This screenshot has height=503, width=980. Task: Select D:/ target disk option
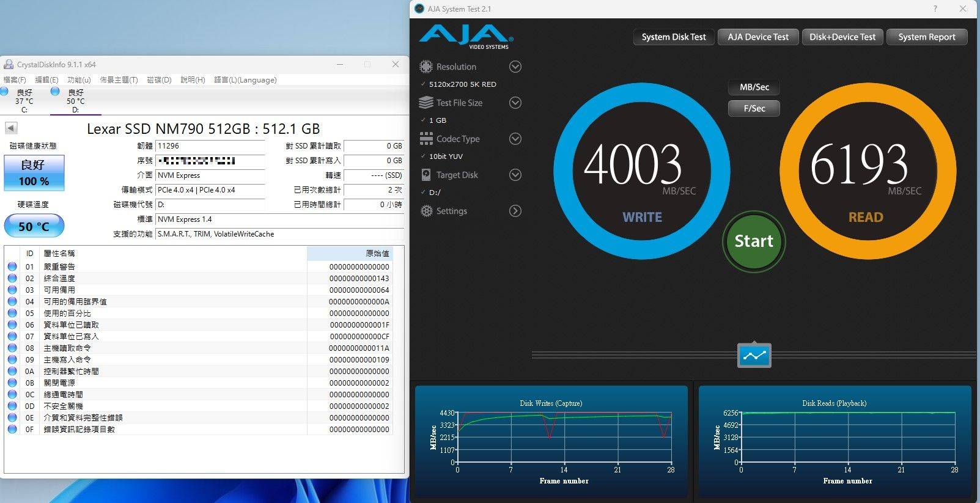pyautogui.click(x=435, y=193)
